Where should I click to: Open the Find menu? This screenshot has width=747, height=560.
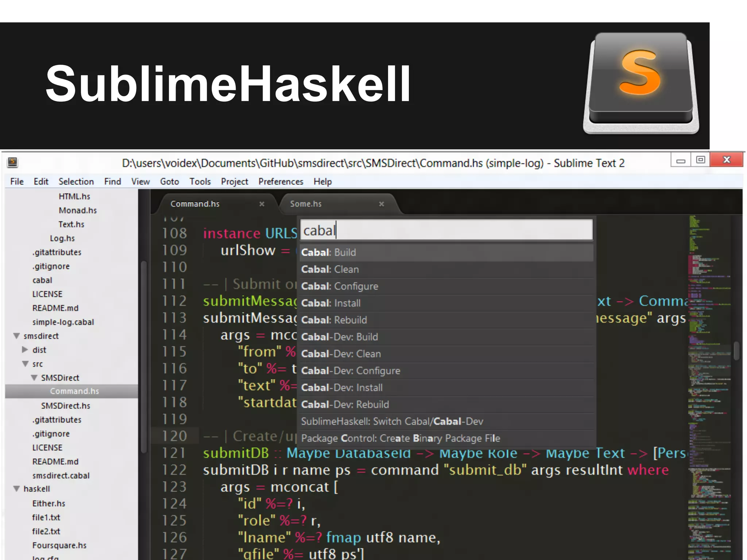tap(112, 182)
